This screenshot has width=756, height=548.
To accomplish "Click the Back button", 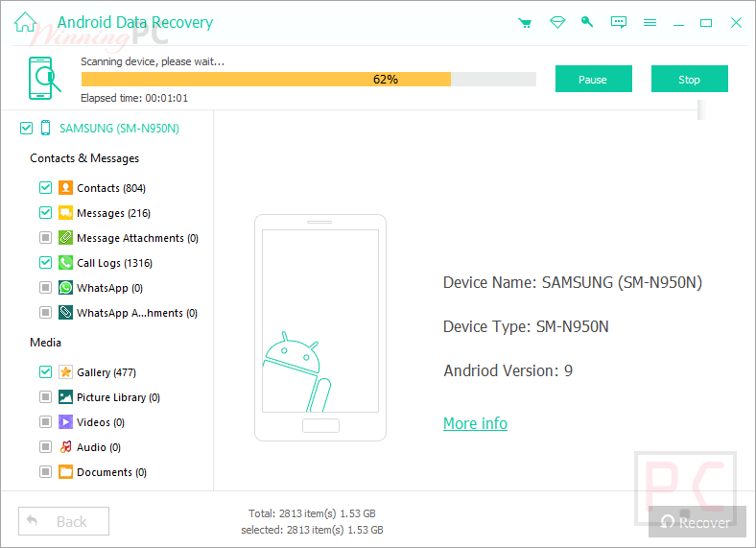I will 63,521.
